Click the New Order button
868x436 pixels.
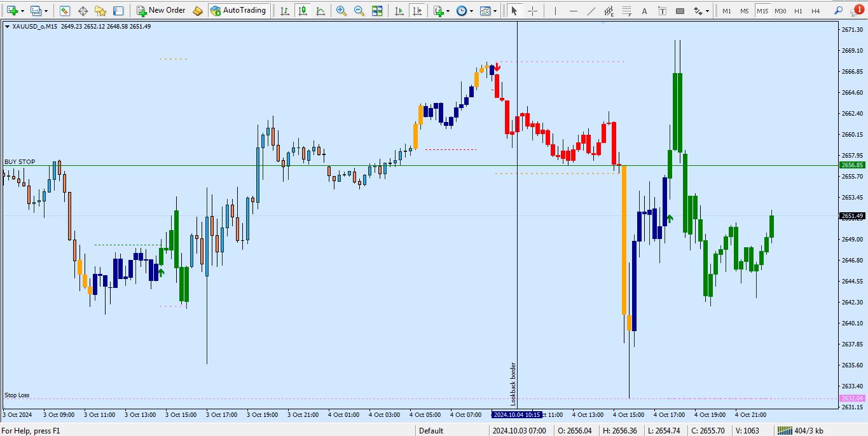(x=161, y=10)
